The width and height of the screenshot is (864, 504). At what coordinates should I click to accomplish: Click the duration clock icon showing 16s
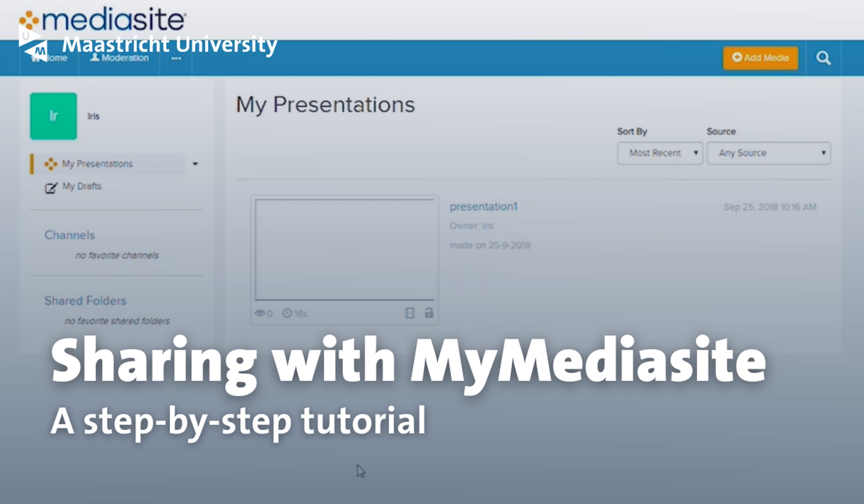[287, 313]
